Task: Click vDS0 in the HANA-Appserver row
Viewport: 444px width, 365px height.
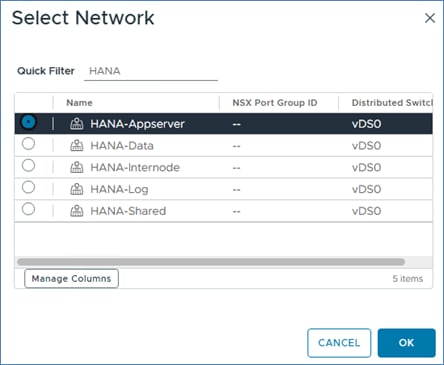Action: (366, 124)
